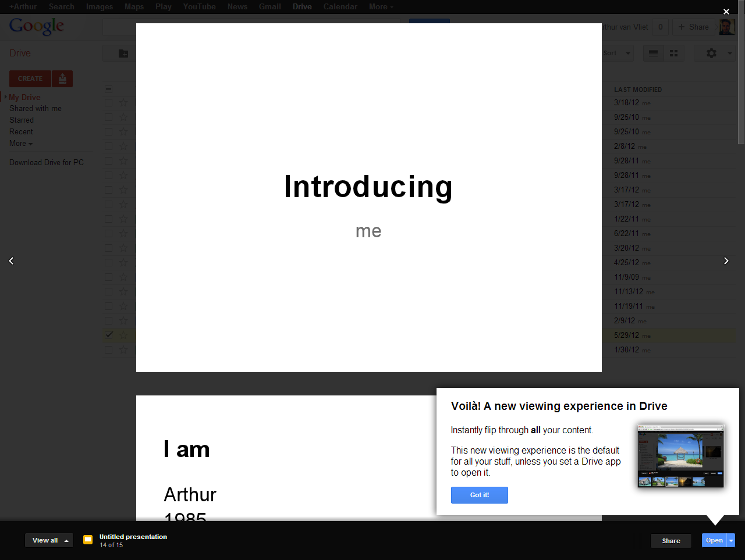745x560 pixels.
Task: Click the upload icon beside Create
Action: point(62,79)
